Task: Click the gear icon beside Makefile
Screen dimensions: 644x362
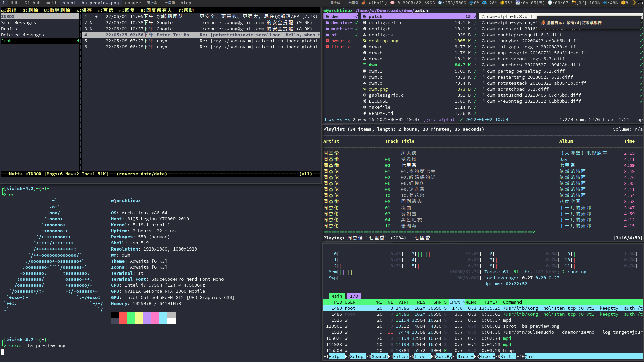Action: click(365, 107)
